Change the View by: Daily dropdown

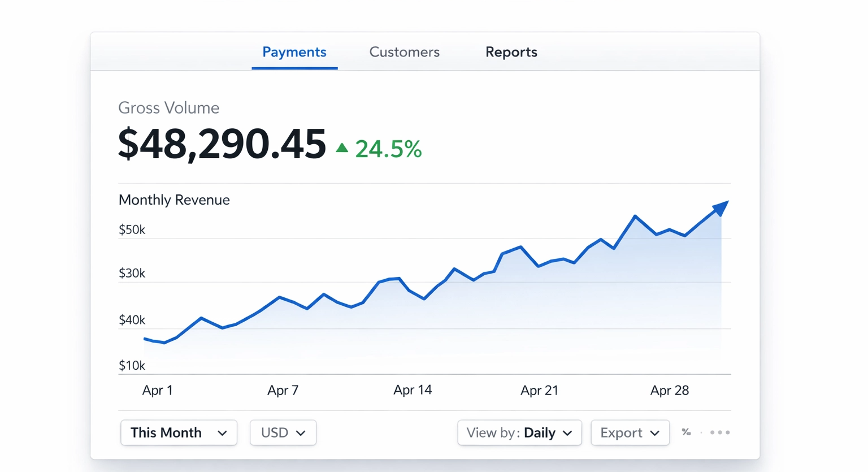pos(519,432)
